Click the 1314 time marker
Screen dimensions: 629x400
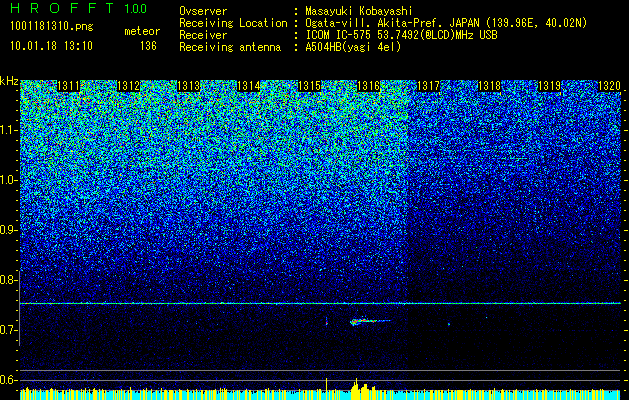[249, 86]
